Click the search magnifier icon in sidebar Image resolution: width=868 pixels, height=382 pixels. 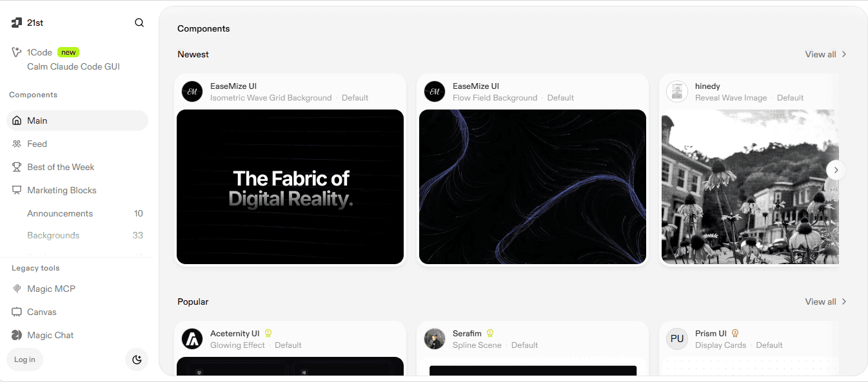pos(139,23)
